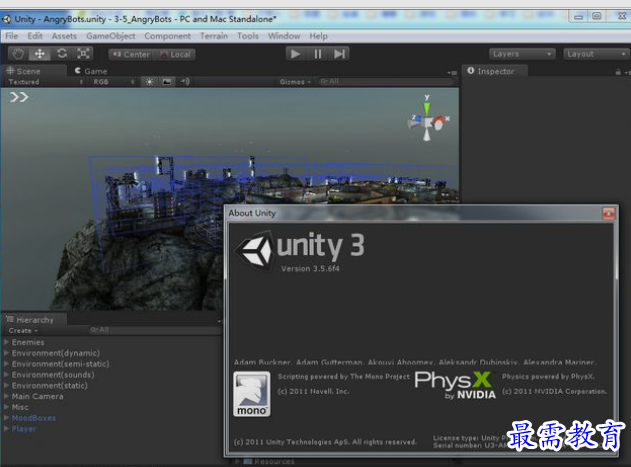Close the About Unity dialog

[608, 213]
